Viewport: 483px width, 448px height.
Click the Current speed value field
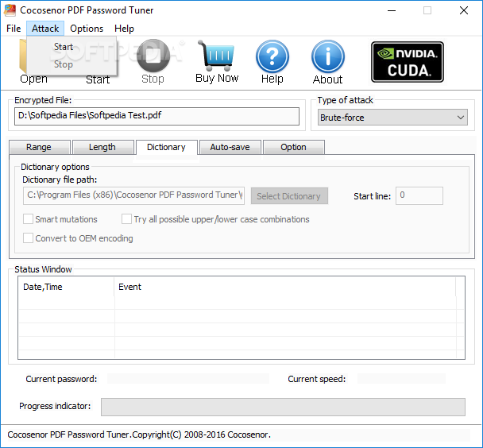point(401,379)
